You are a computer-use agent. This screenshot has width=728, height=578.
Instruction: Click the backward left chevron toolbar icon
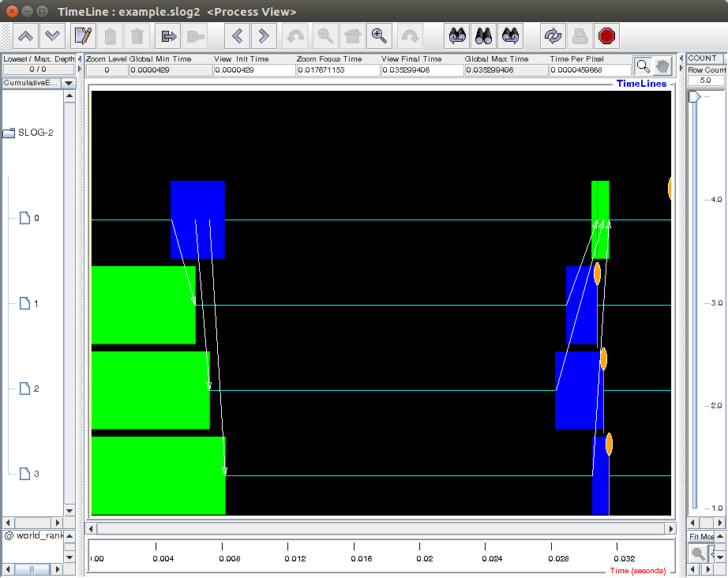[x=237, y=36]
